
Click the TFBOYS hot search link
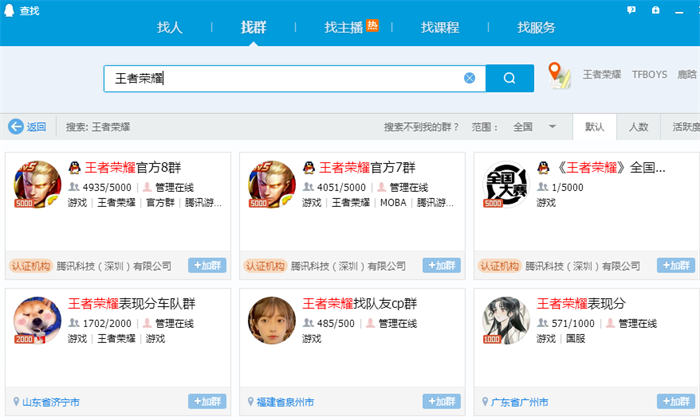point(649,75)
